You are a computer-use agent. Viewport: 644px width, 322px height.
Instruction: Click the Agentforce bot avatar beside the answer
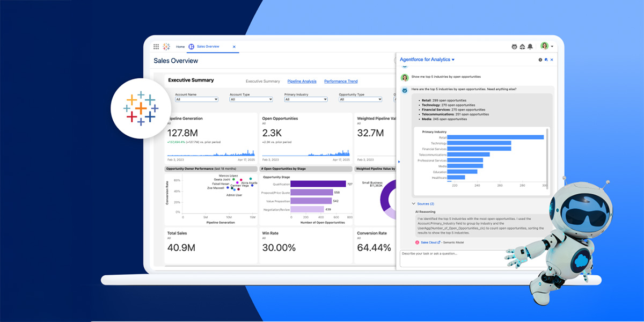click(405, 90)
